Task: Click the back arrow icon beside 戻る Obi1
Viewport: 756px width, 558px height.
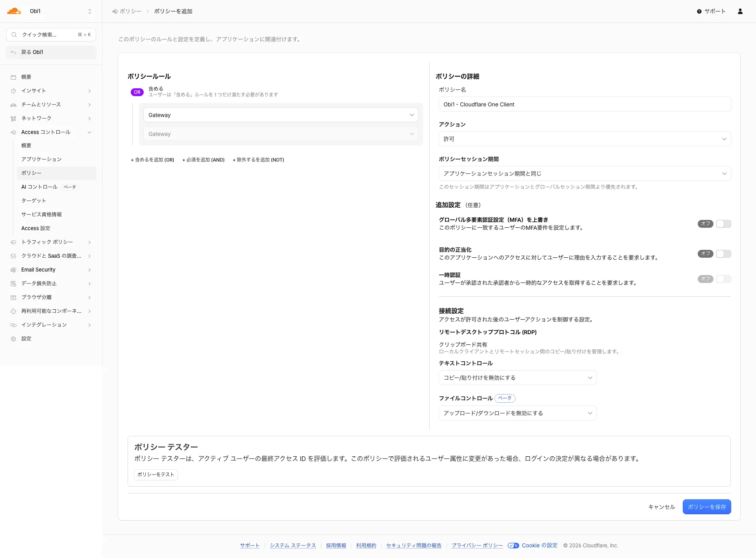Action: 13,52
